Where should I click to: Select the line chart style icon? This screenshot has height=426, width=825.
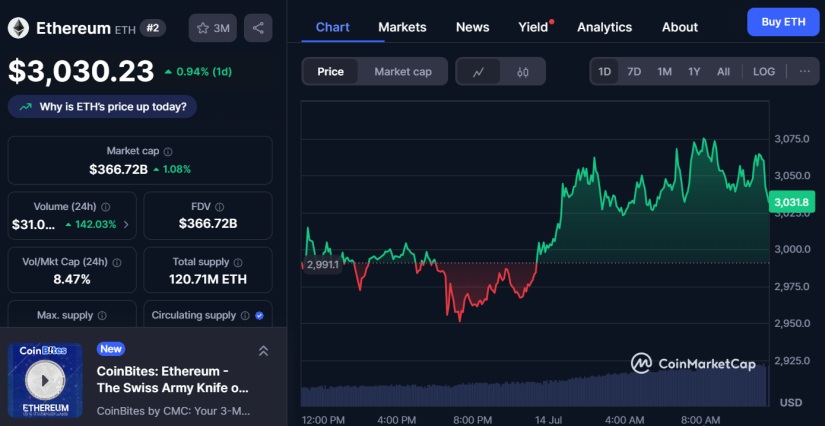478,72
